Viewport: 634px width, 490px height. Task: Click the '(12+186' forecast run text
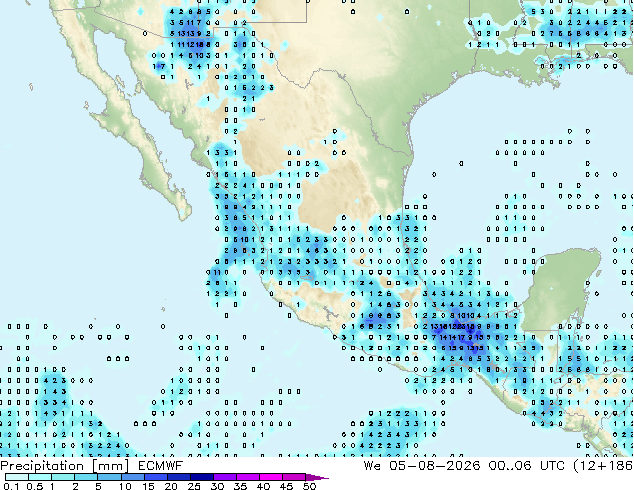coord(603,466)
